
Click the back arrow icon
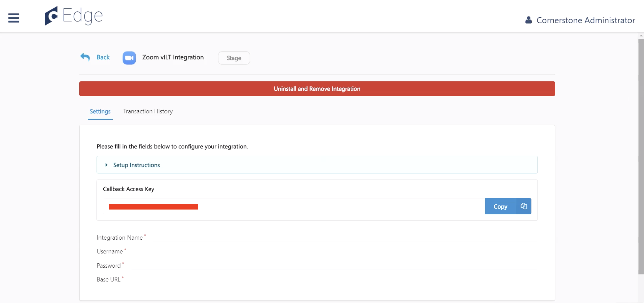point(85,57)
